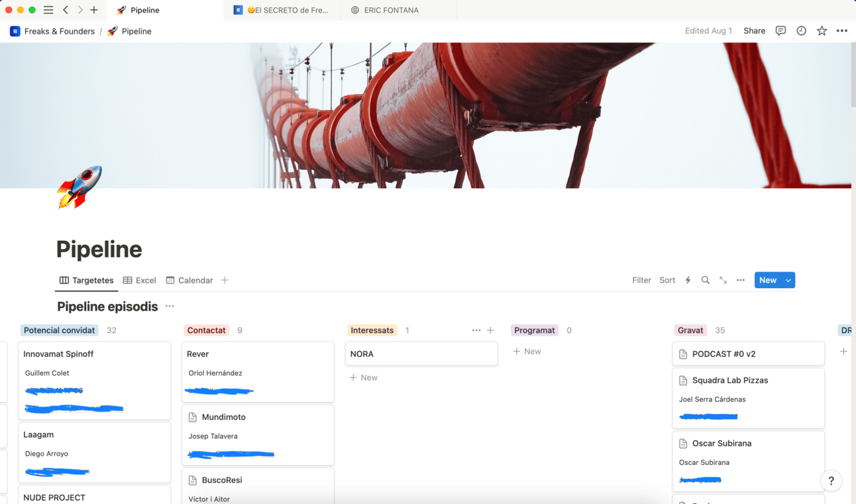This screenshot has width=856, height=504.
Task: Open the comments icon in top bar
Action: (x=780, y=30)
